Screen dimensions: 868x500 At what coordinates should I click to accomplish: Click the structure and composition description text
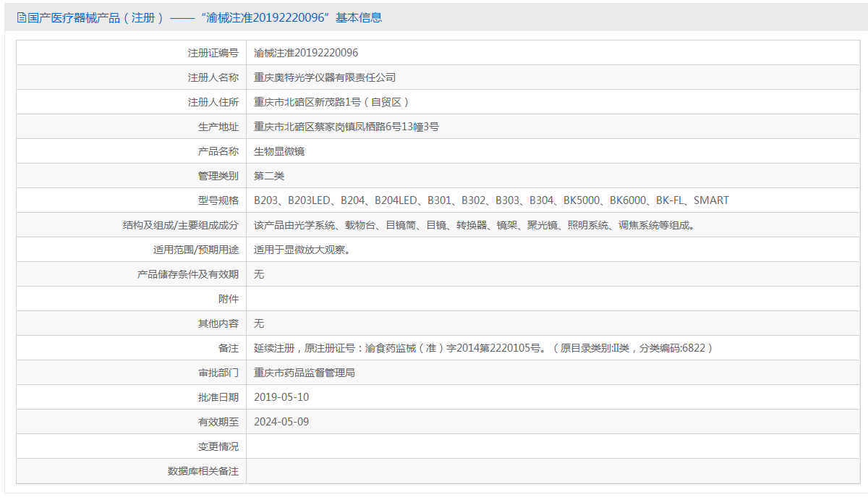pyautogui.click(x=475, y=225)
